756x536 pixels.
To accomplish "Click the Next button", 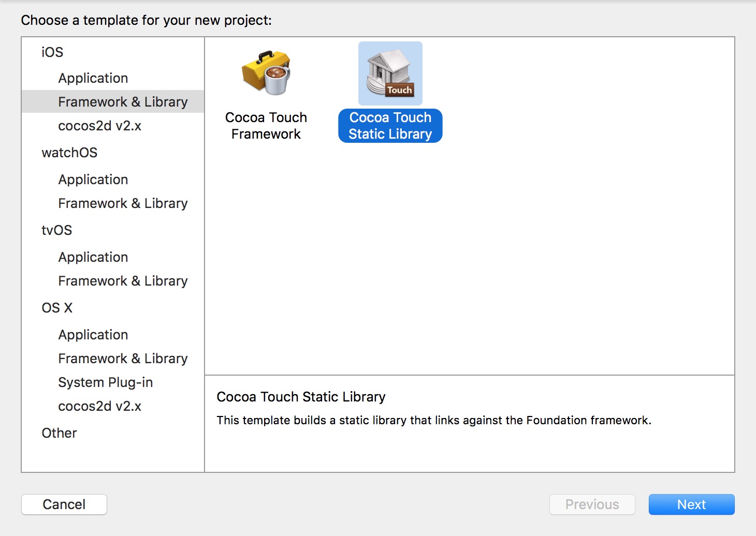I will [x=692, y=504].
